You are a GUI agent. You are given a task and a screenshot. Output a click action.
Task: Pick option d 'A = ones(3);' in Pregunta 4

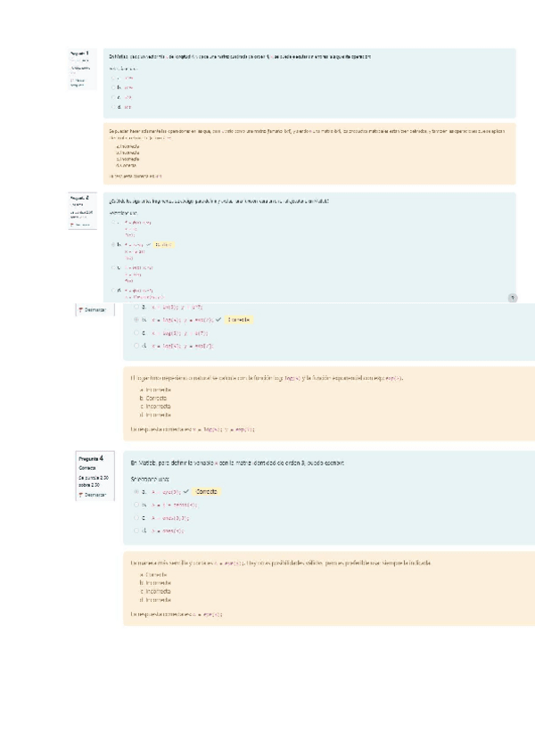click(x=136, y=530)
